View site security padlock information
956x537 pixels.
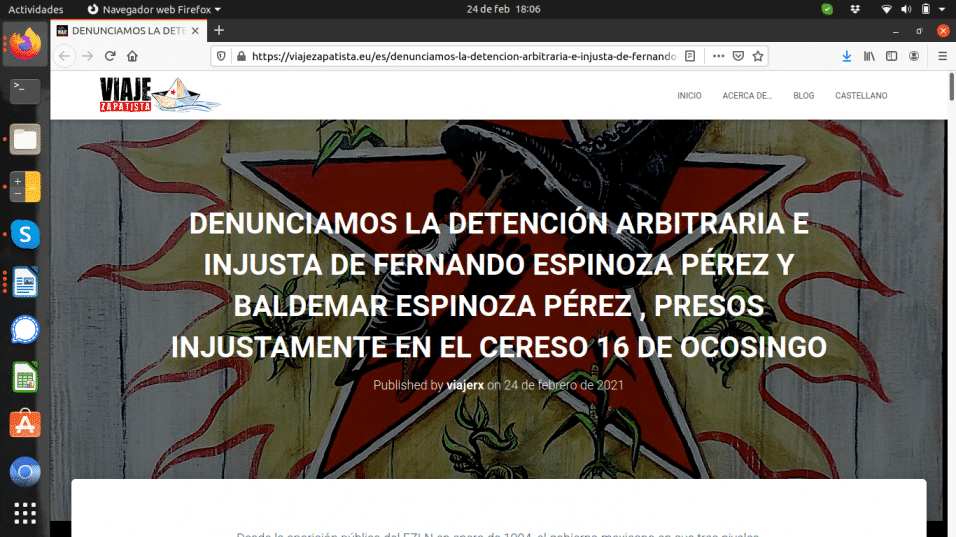[241, 56]
